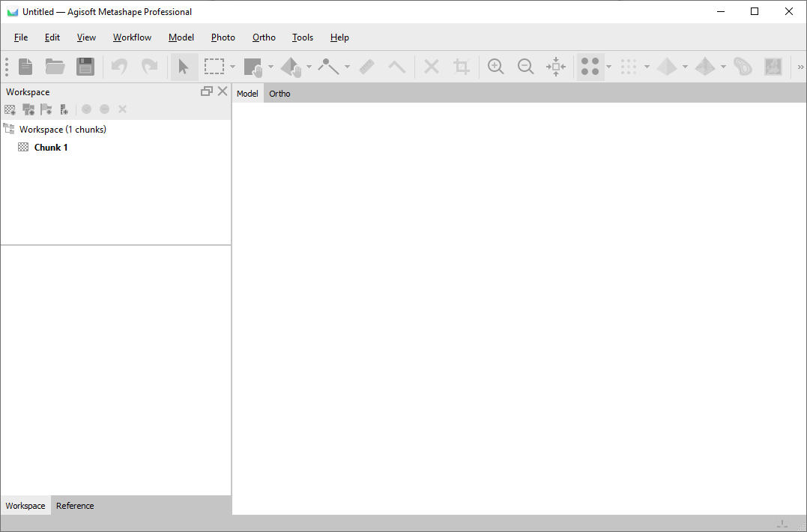This screenshot has width=807, height=532.
Task: Open the Ortho menu
Action: tap(264, 37)
